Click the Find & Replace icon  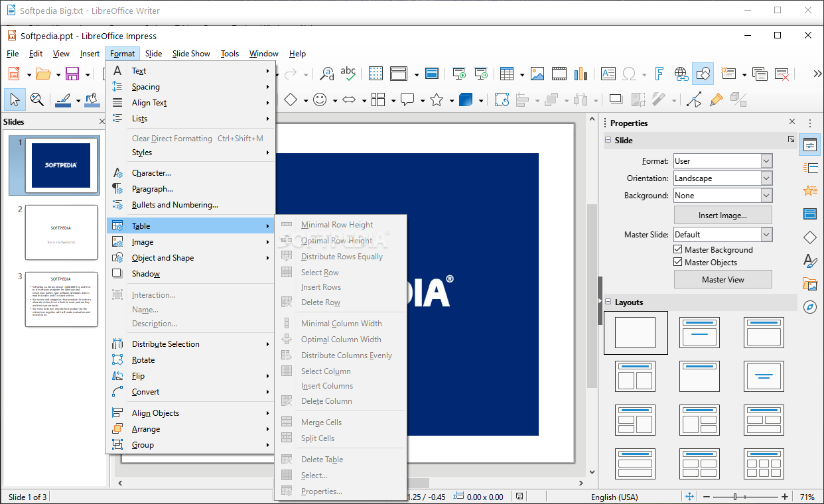[x=327, y=74]
